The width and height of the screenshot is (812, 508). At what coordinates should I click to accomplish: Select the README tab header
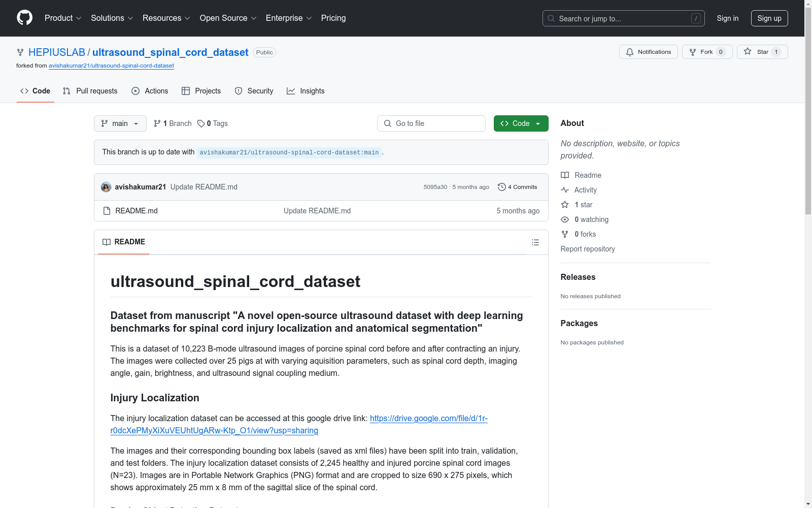[124, 242]
